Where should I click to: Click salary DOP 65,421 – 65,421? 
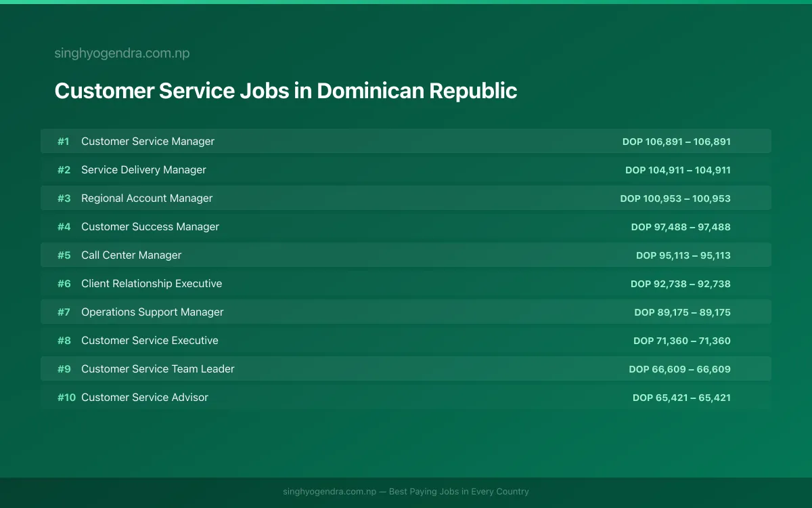[682, 398]
